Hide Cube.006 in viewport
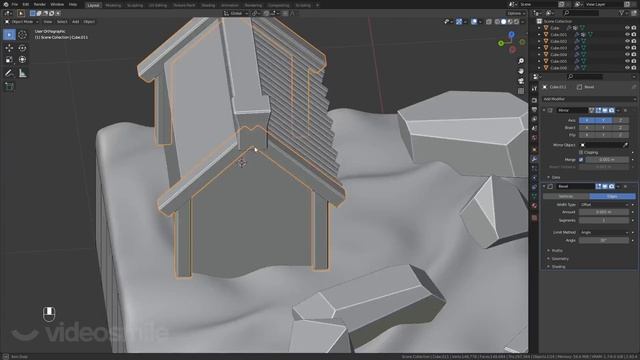The width and height of the screenshot is (640, 360). [627, 68]
